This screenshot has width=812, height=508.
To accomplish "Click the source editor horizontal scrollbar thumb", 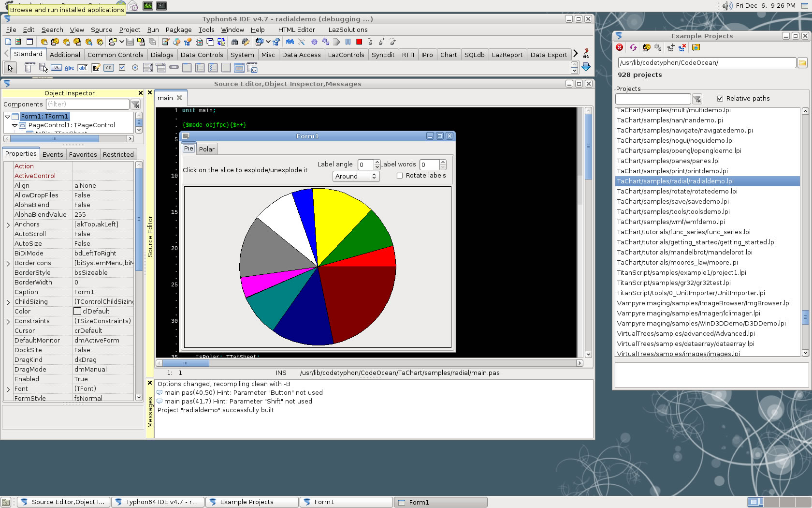I will click(x=186, y=363).
